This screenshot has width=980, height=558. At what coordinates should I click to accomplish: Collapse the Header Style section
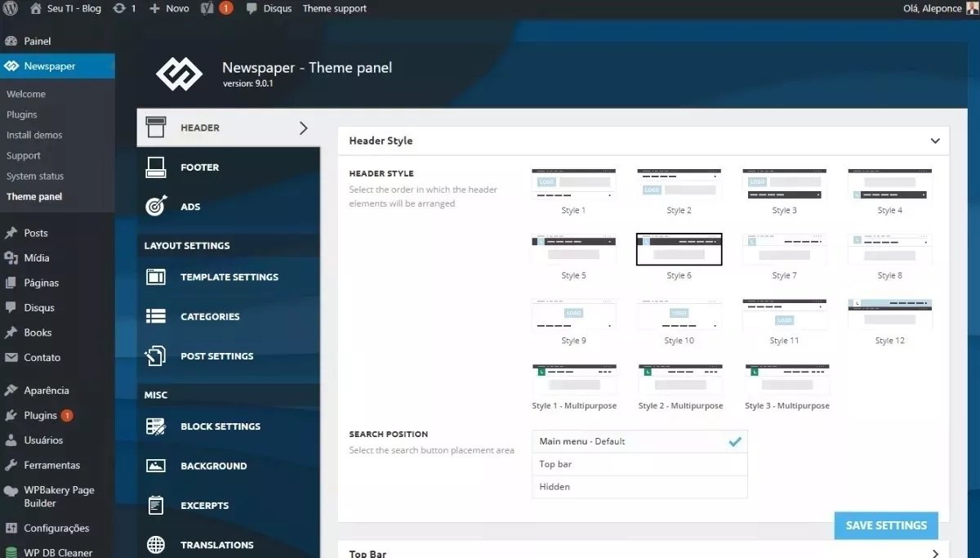935,141
